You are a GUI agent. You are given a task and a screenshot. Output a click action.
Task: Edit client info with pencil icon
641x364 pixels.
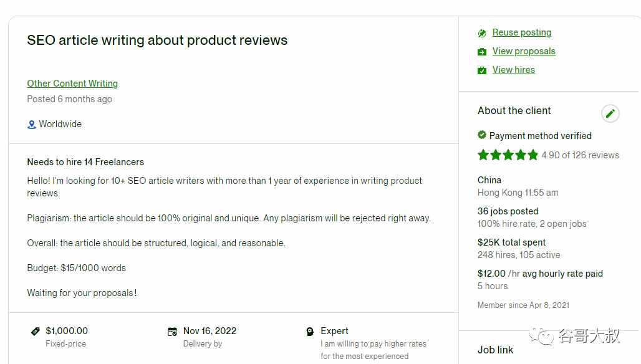(610, 113)
